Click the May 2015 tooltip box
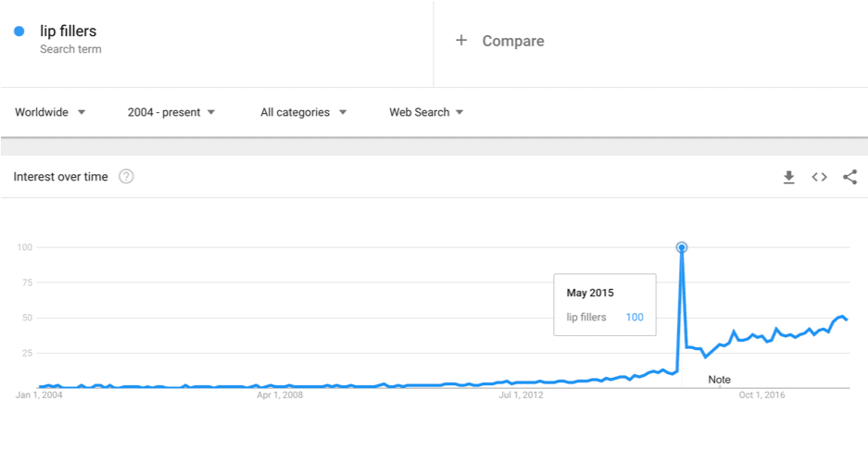The height and width of the screenshot is (451, 868). pyautogui.click(x=605, y=305)
